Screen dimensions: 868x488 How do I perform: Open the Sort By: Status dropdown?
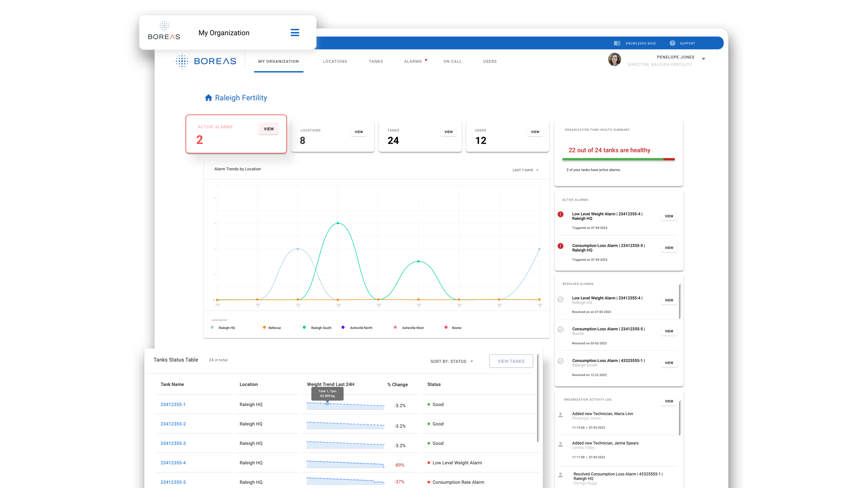click(451, 361)
